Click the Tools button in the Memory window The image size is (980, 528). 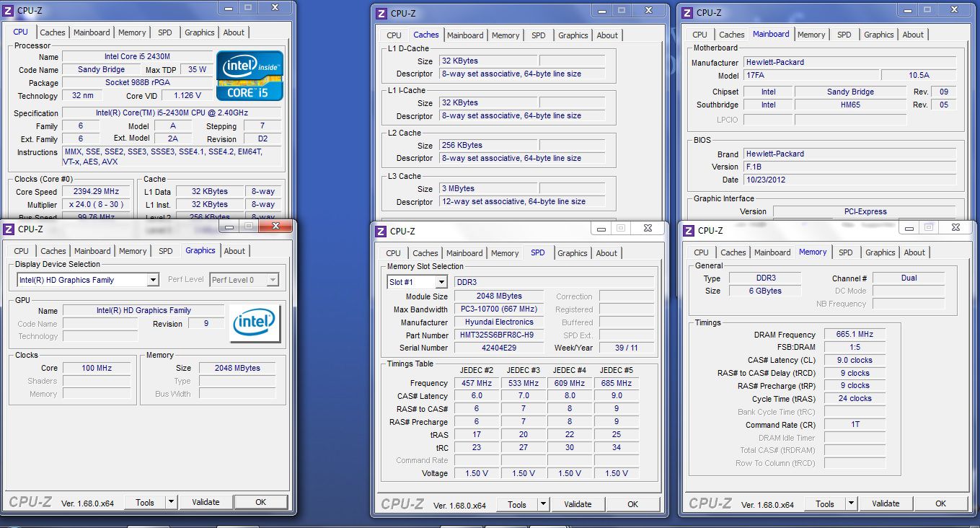point(825,503)
